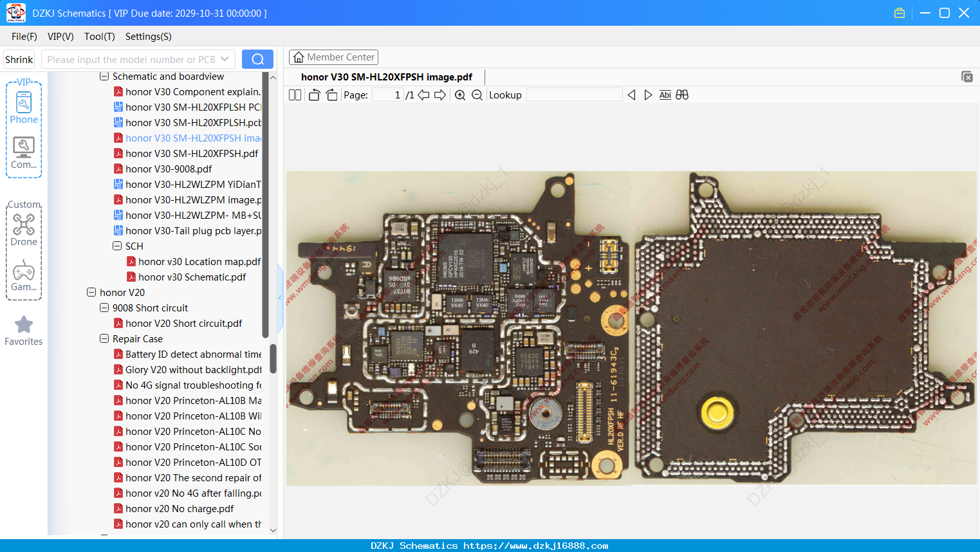Open honor v20 No charge.pdf

coord(174,509)
